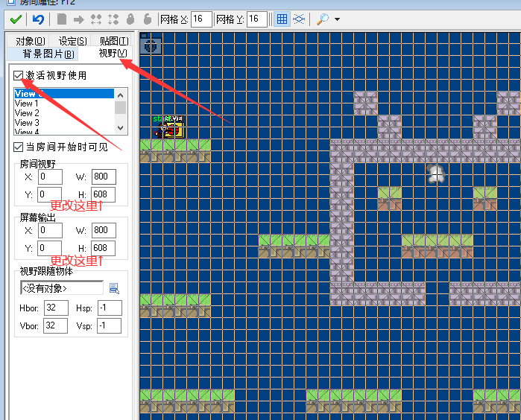Click the Vsp input field
The height and width of the screenshot is (420, 521).
[110, 325]
